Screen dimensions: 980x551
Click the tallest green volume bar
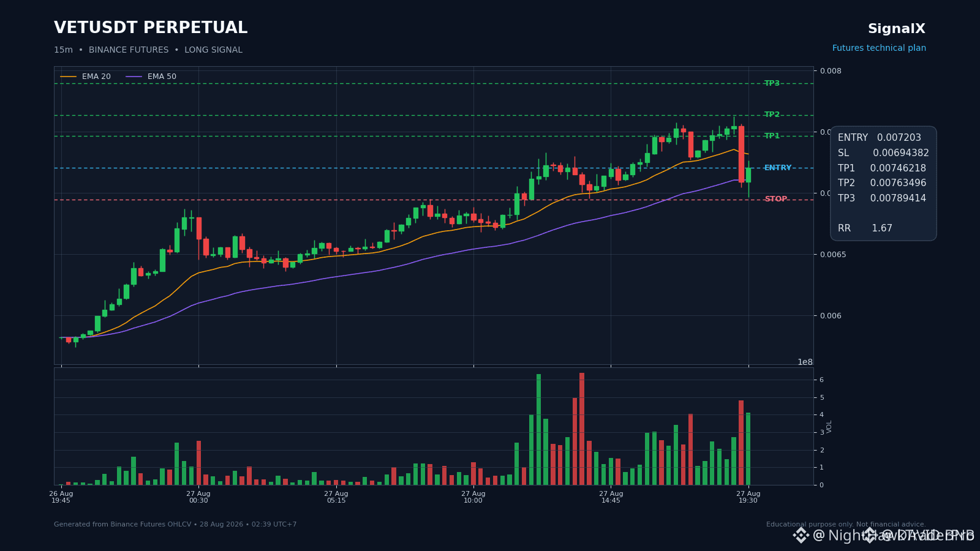(x=539, y=430)
